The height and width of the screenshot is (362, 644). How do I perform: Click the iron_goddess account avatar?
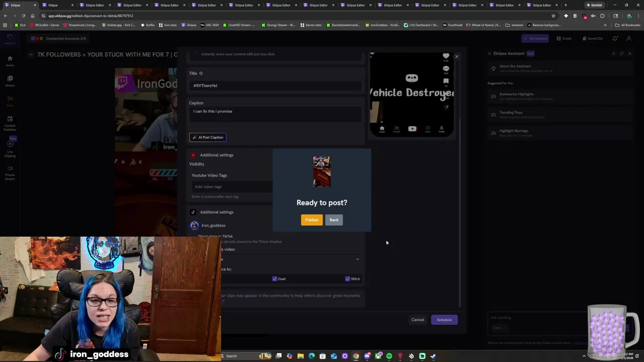pyautogui.click(x=194, y=225)
